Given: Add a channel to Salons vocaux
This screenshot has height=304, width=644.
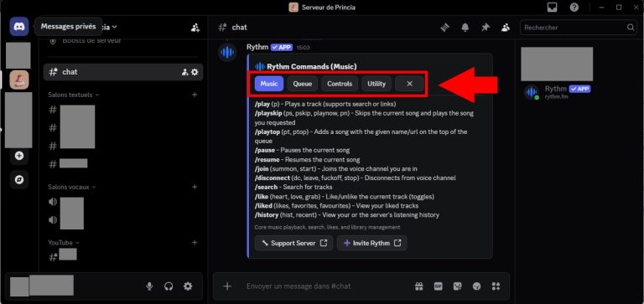Looking at the screenshot, I should [x=195, y=187].
